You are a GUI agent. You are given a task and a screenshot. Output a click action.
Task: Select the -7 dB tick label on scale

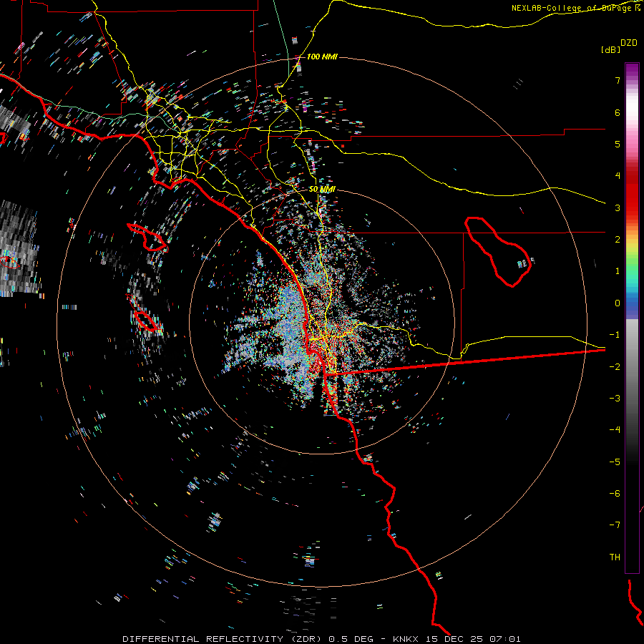tap(615, 525)
